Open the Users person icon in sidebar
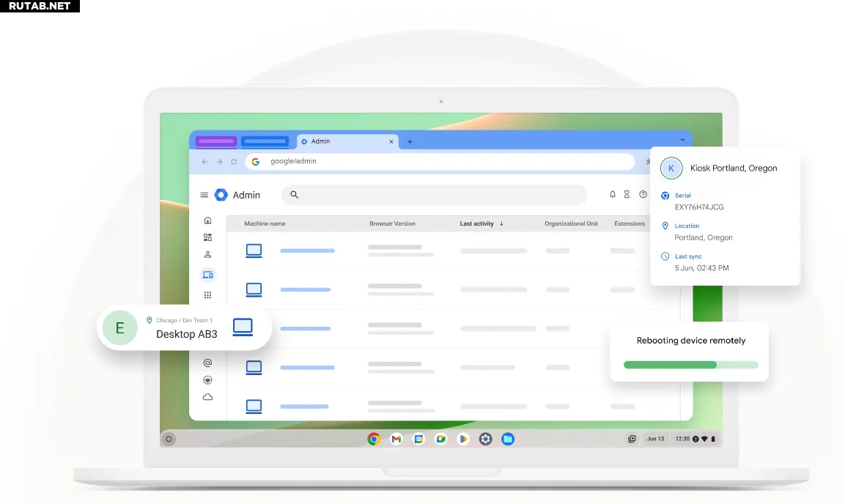 tap(207, 255)
